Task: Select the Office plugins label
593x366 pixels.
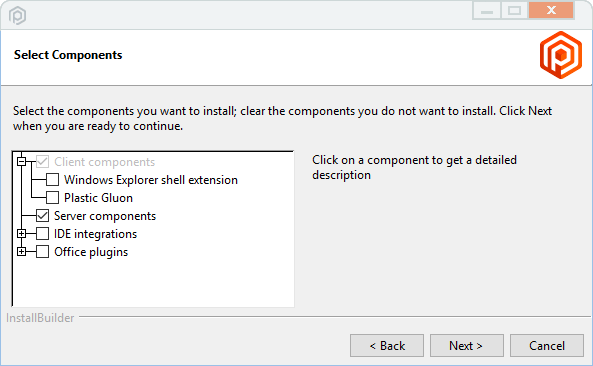Action: tap(91, 252)
